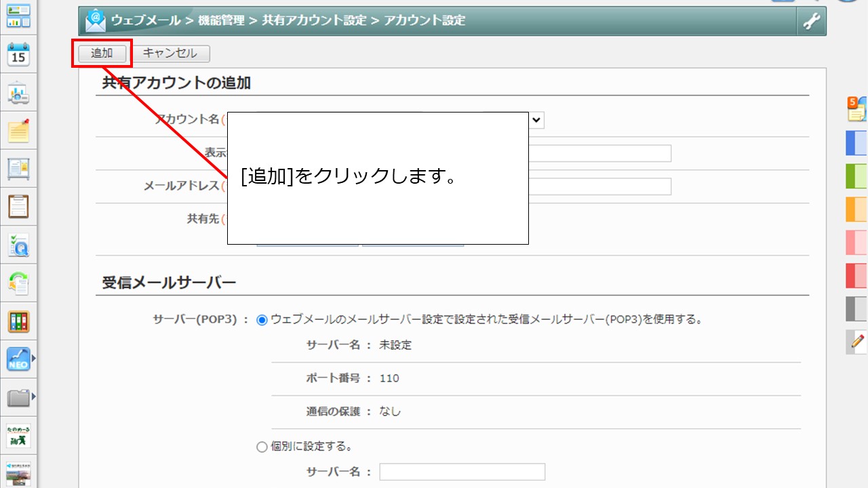Expand the arrow beside the folder icon

coord(33,396)
